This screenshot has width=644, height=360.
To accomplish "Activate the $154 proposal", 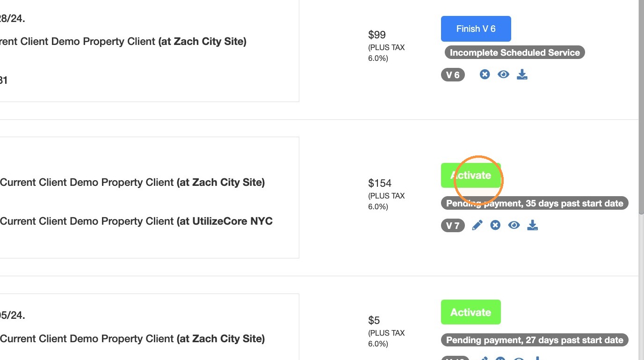I will click(x=470, y=175).
